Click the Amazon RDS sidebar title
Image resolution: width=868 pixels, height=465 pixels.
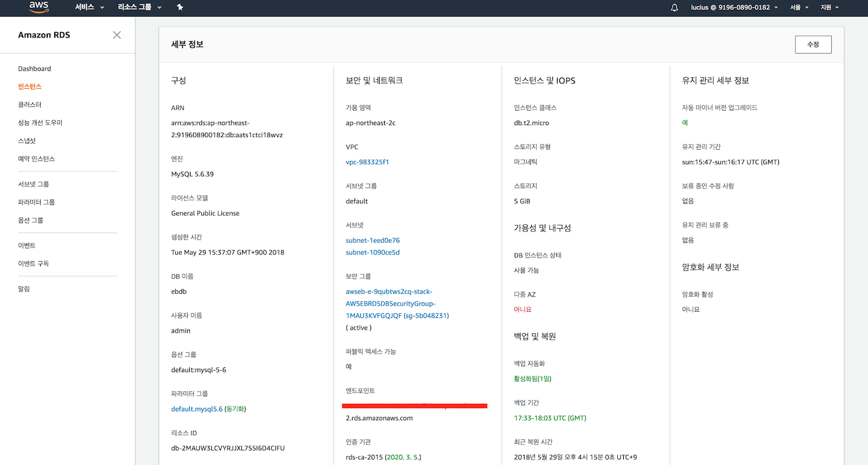[x=44, y=35]
